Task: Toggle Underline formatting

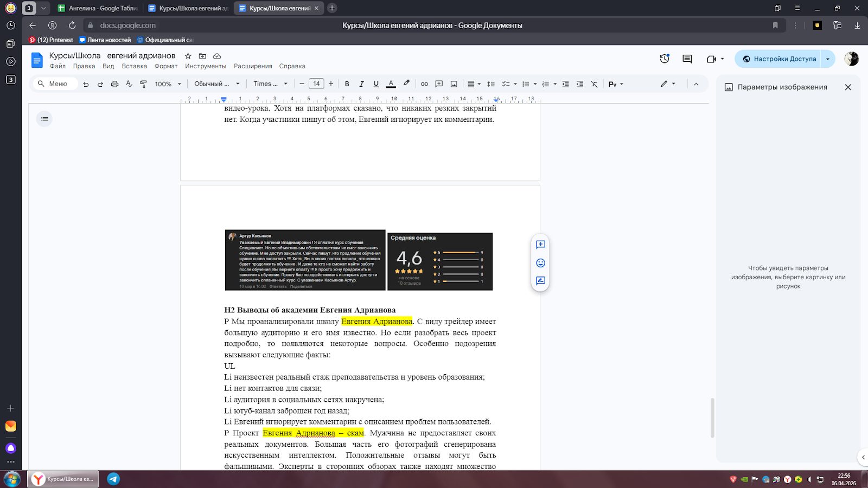Action: pos(376,84)
